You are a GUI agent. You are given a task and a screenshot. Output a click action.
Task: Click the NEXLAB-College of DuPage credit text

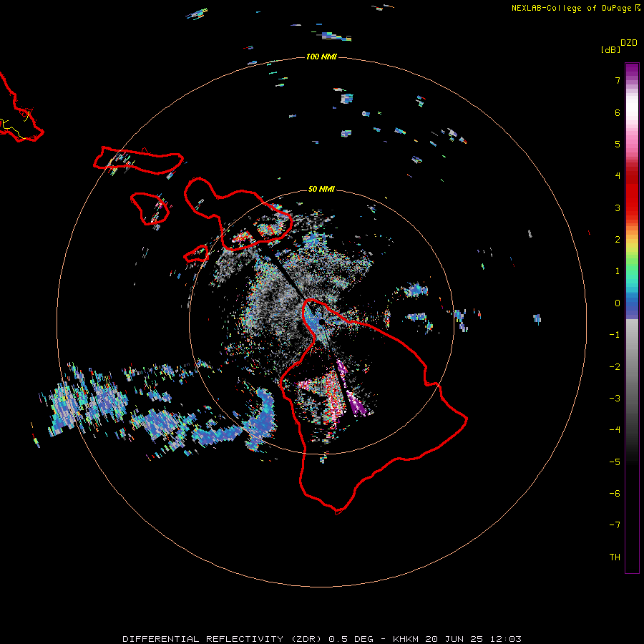575,8
